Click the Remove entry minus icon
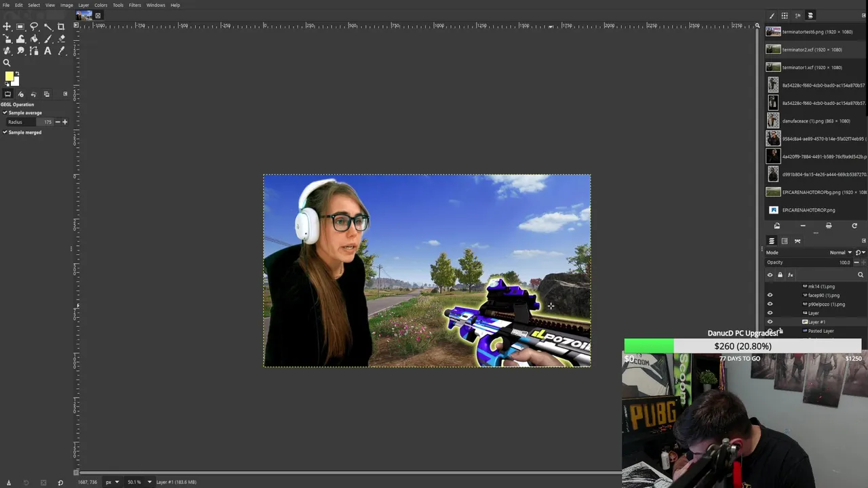The height and width of the screenshot is (488, 868). 803,226
